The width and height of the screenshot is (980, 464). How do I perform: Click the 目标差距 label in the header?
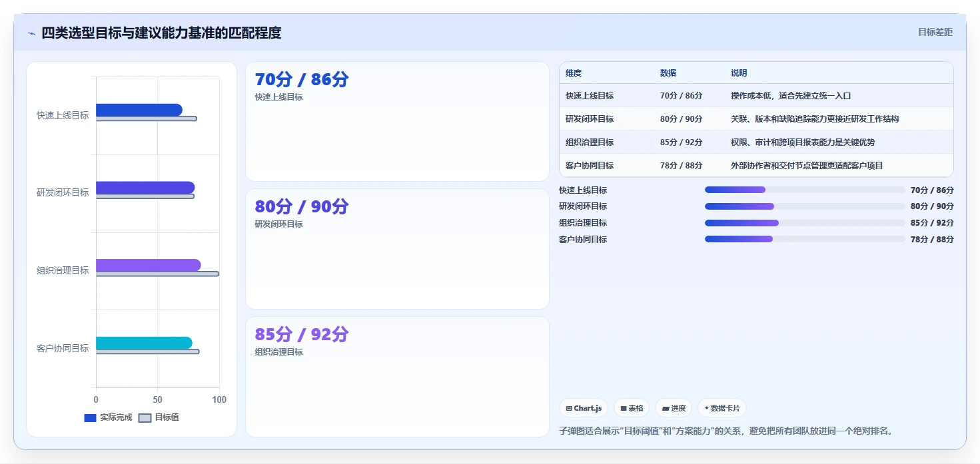point(935,32)
